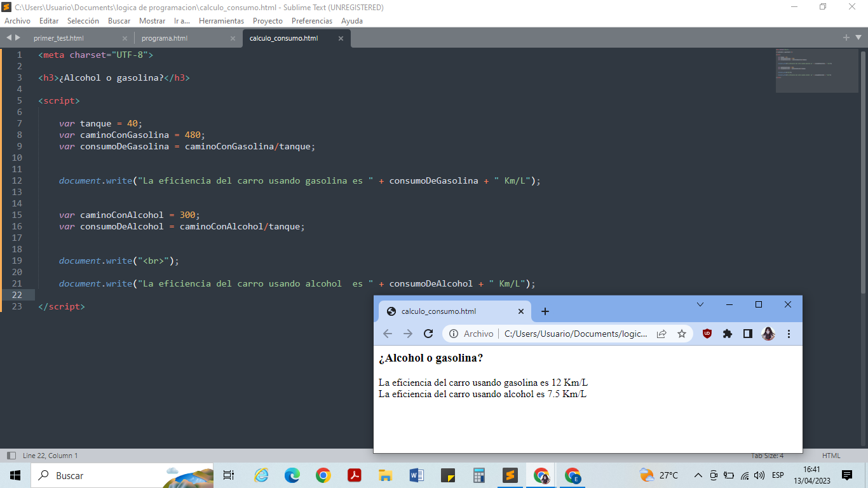Show hidden system tray icons

(698, 475)
